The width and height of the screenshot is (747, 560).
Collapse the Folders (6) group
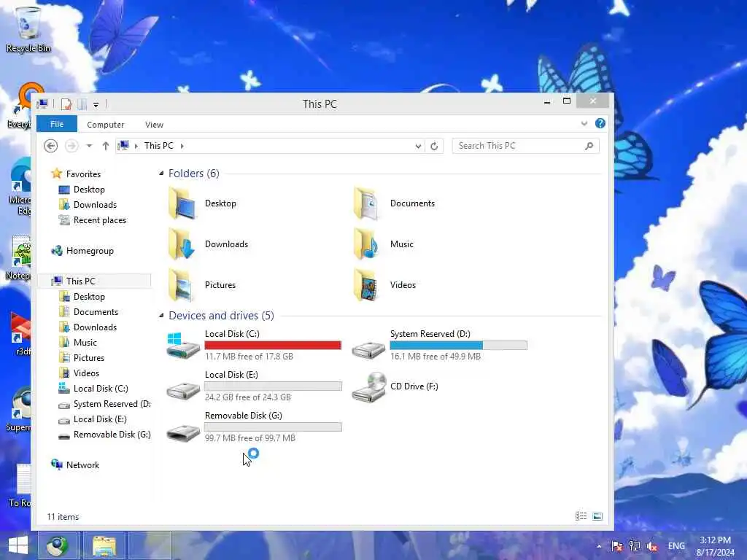click(x=161, y=174)
